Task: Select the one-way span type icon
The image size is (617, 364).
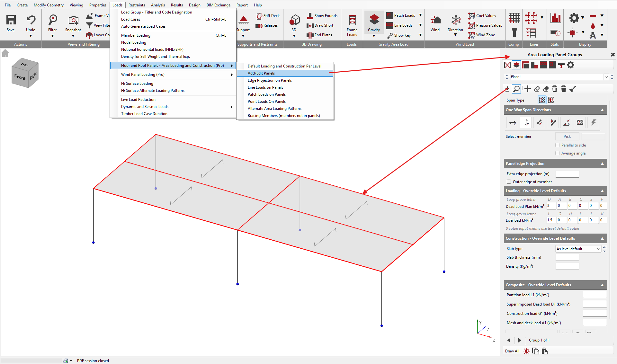Action: (542, 100)
